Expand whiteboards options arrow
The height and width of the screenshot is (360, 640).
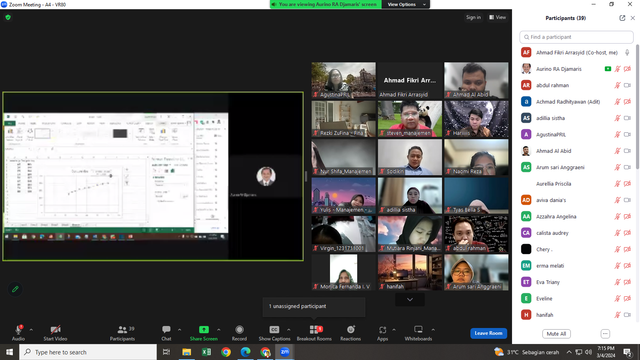[x=433, y=329]
